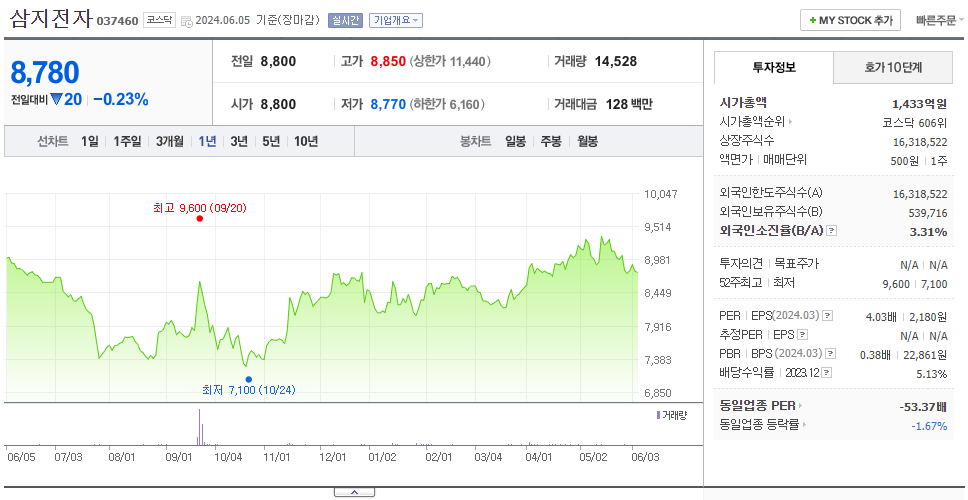Click the 외국인소진율 value 3.31%
968x500 pixels.
pyautogui.click(x=930, y=232)
